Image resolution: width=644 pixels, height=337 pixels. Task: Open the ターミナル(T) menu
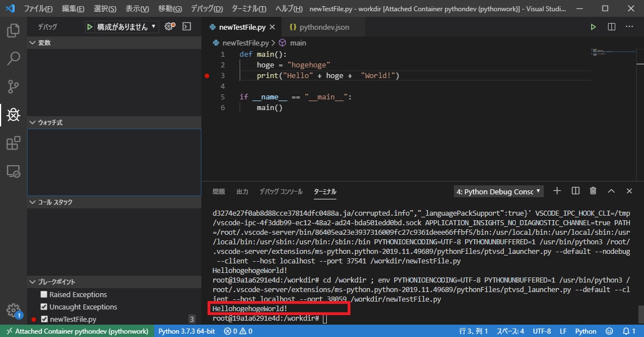pyautogui.click(x=249, y=8)
